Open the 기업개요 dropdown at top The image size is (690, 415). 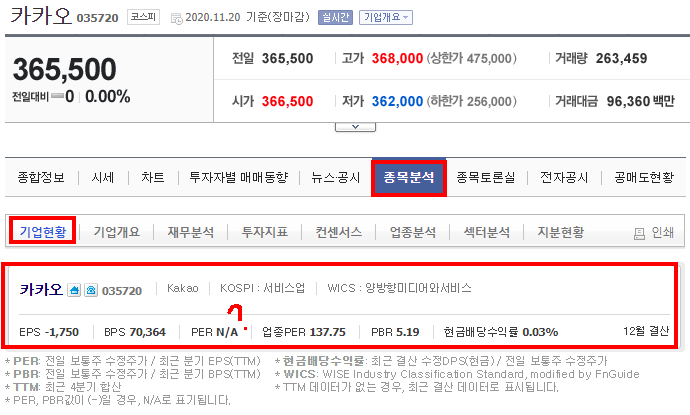pos(386,17)
